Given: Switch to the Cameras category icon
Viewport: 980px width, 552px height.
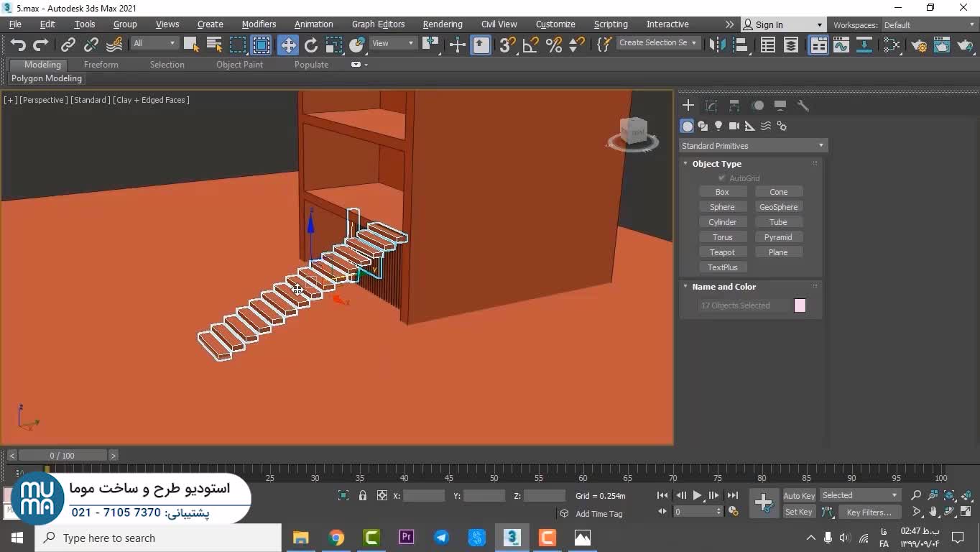Looking at the screenshot, I should (734, 126).
